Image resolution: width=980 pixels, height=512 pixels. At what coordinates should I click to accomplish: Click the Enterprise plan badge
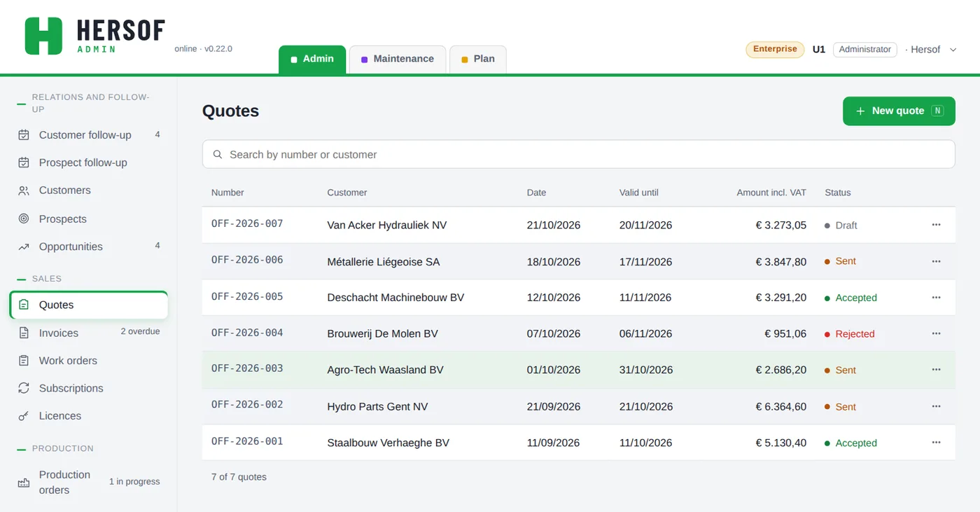point(775,49)
